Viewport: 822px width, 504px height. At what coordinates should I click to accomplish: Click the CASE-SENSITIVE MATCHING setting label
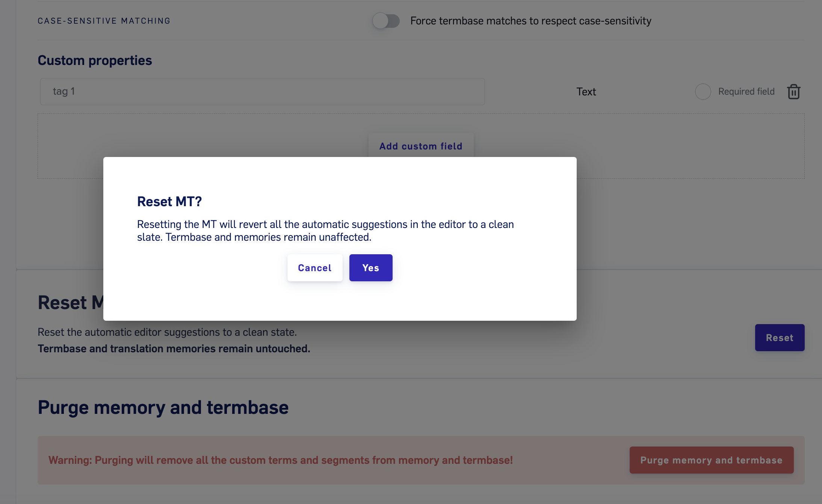pos(104,21)
